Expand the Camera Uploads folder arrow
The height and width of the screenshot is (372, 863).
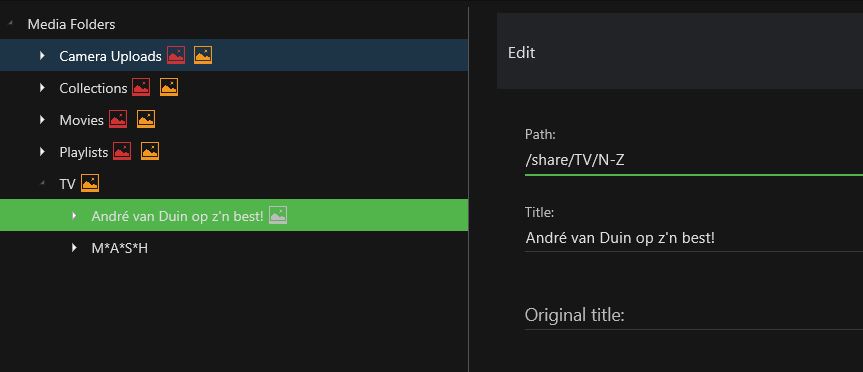click(42, 55)
